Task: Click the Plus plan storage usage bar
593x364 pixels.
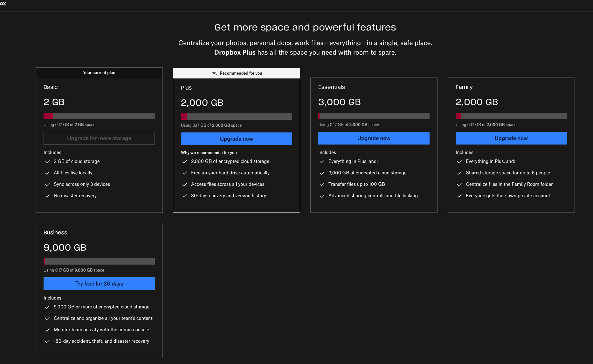Action: (x=237, y=117)
